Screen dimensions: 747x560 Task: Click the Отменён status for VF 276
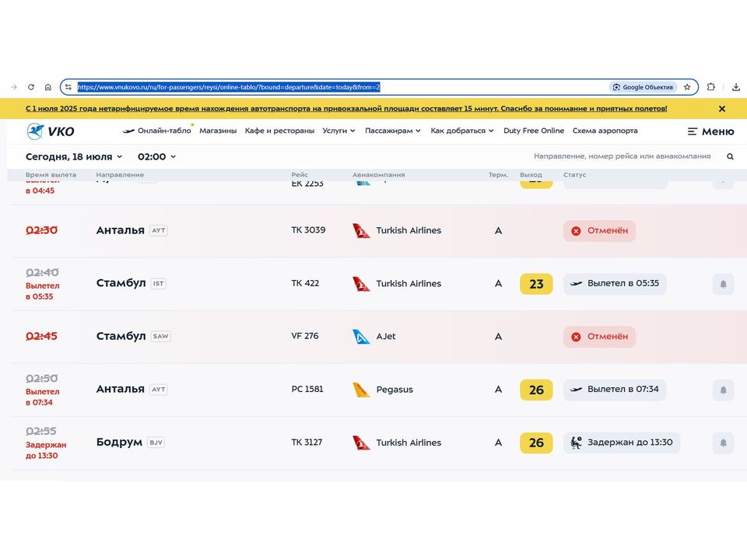tap(599, 337)
